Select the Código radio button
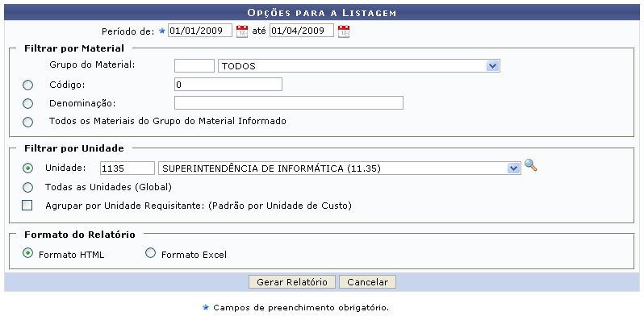Screen dimensions: 644x316 27,85
